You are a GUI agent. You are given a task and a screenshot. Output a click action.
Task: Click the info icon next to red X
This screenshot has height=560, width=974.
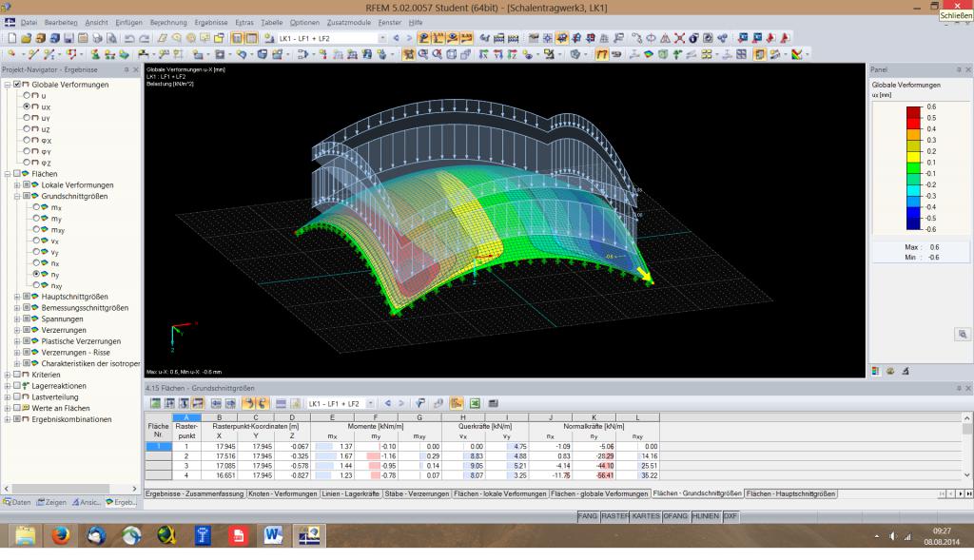(693, 38)
